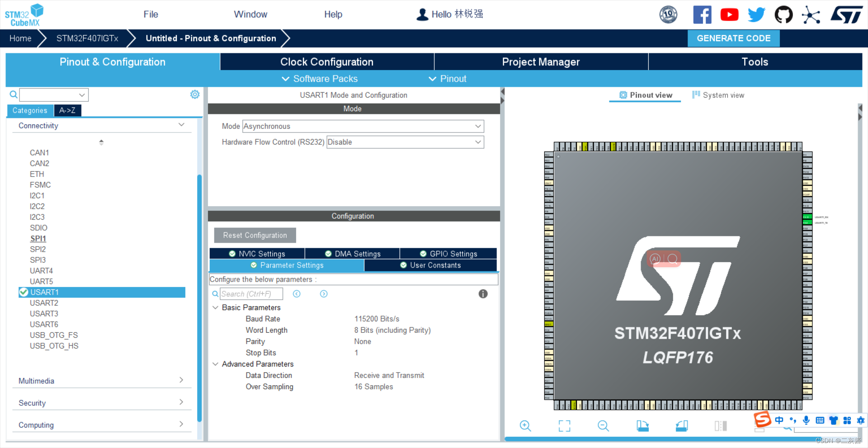Screen dimensions: 868x448
Task: Switch to Project Manager tab
Action: click(x=541, y=62)
